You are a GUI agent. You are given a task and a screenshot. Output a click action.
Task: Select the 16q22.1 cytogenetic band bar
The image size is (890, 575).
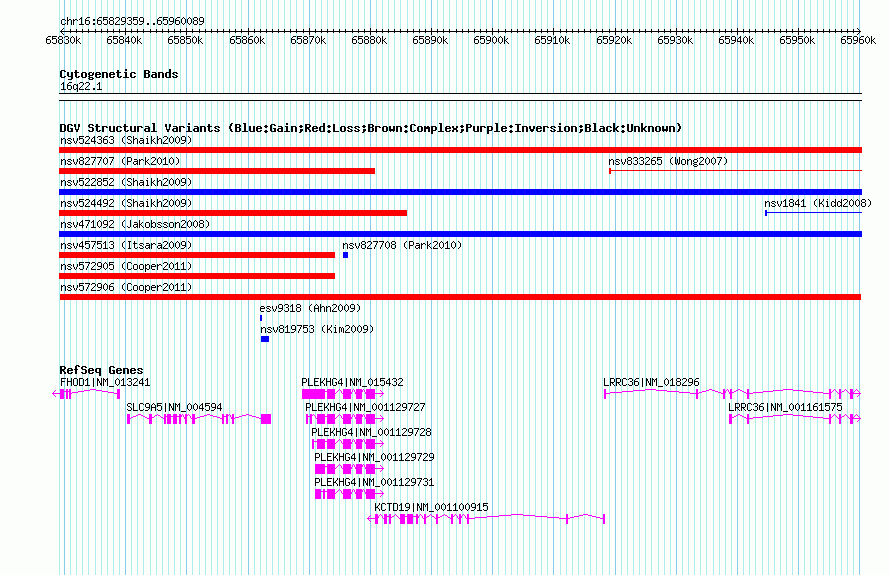pyautogui.click(x=460, y=97)
